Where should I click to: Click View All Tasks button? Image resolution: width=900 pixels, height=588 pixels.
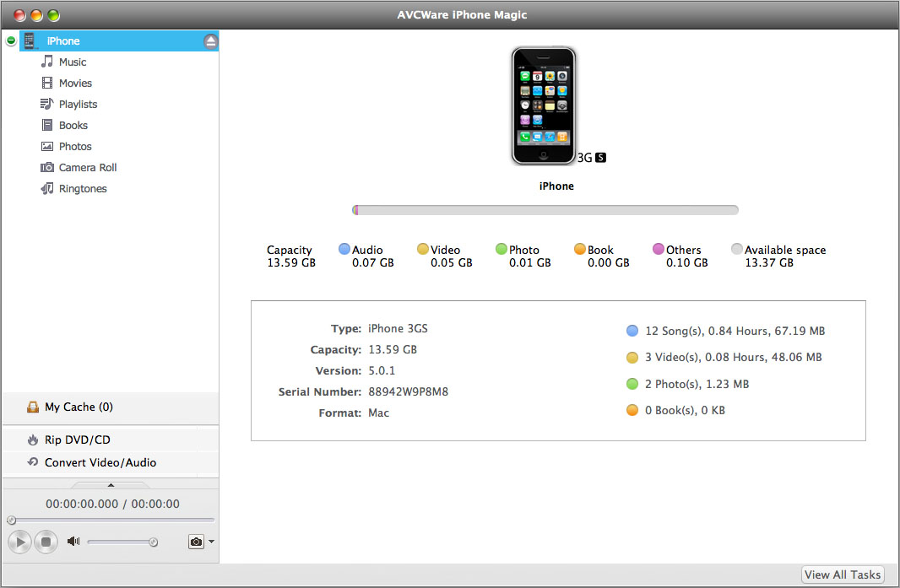click(843, 575)
